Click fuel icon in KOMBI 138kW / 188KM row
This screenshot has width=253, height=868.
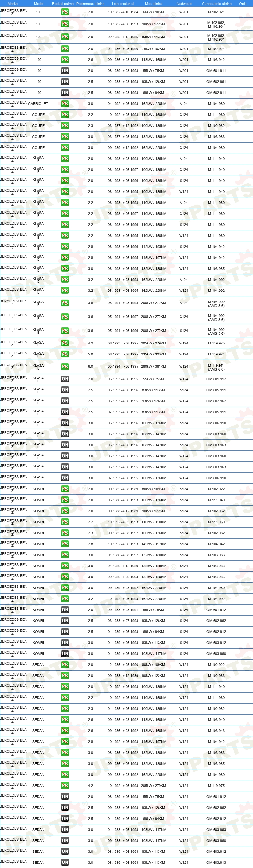[65, 566]
